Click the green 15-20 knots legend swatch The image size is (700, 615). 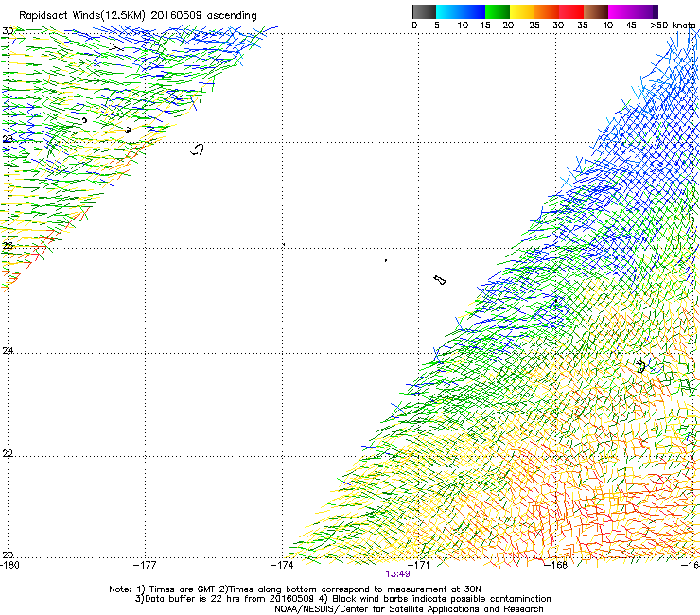click(498, 11)
